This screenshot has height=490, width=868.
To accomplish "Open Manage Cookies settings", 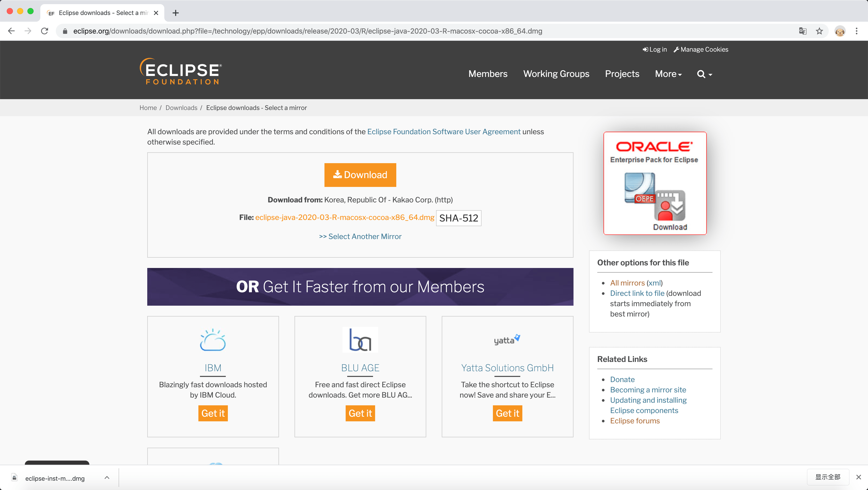I will (701, 50).
